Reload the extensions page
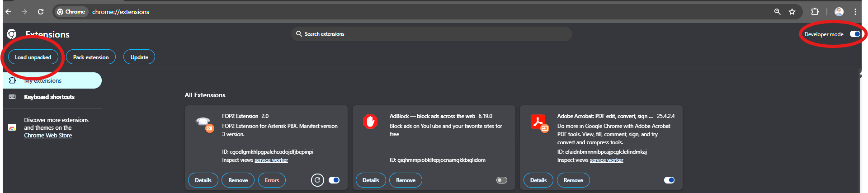Viewport: 868px width, 193px height. (x=41, y=12)
